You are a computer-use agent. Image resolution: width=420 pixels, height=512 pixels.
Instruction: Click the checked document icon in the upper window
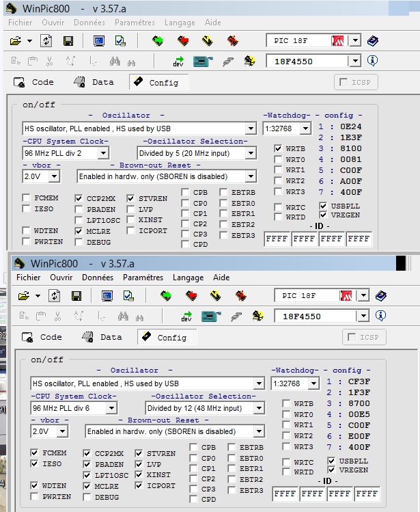120,41
